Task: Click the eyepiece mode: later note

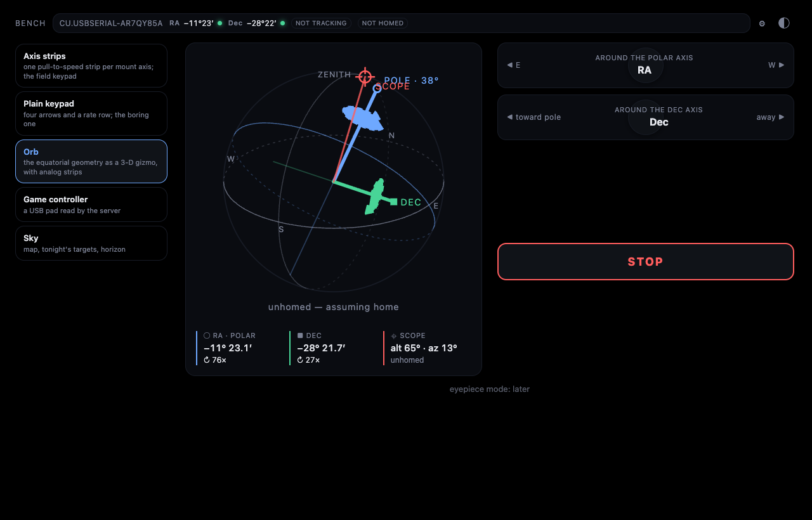Action: pyautogui.click(x=490, y=389)
